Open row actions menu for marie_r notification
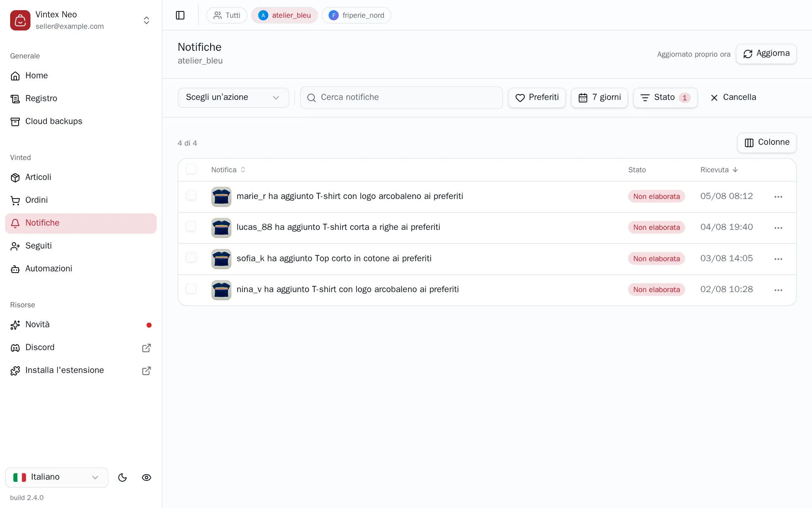 pyautogui.click(x=778, y=196)
